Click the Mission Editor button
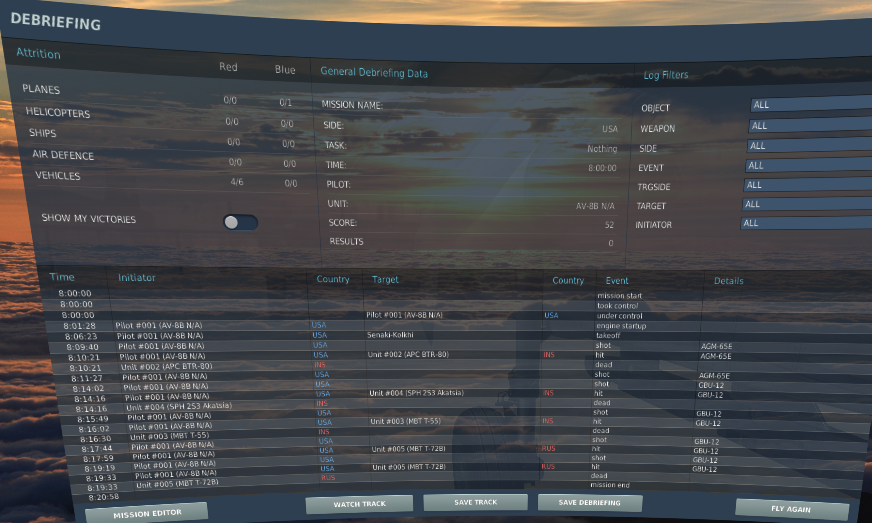The image size is (872, 523). 147,513
